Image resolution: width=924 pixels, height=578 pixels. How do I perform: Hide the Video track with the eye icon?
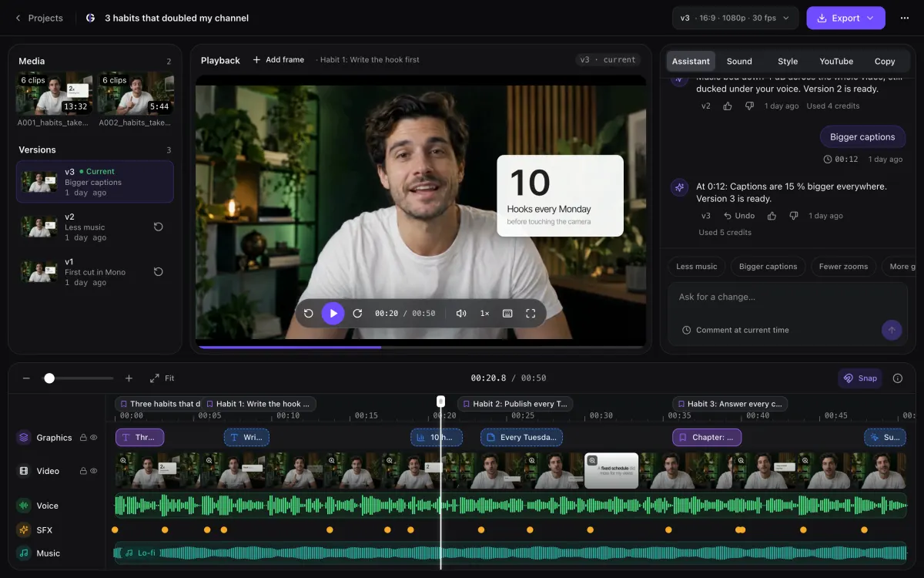click(94, 471)
